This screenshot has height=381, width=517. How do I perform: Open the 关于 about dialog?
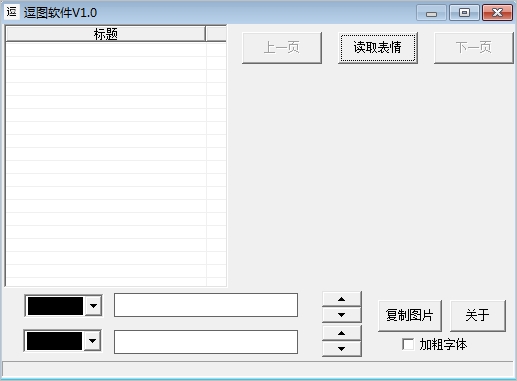coord(478,316)
